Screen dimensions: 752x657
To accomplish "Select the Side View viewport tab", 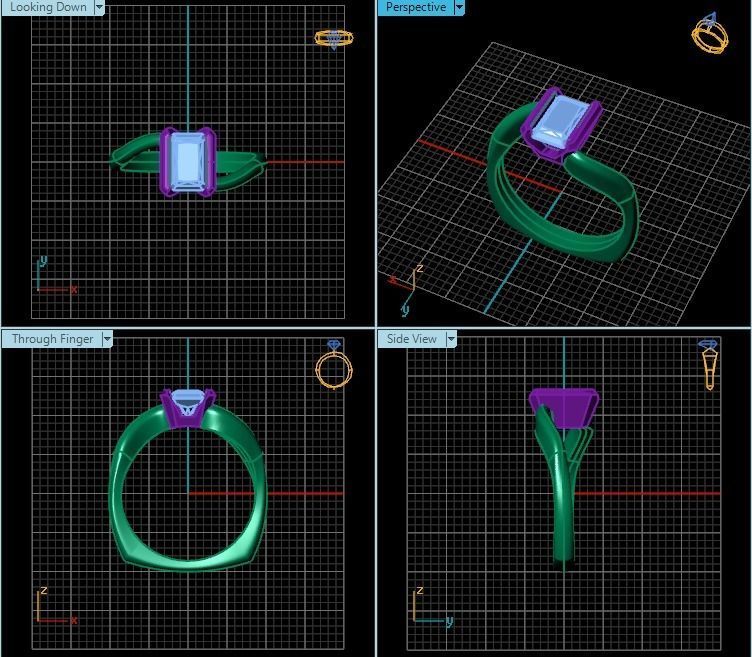I will click(x=411, y=339).
